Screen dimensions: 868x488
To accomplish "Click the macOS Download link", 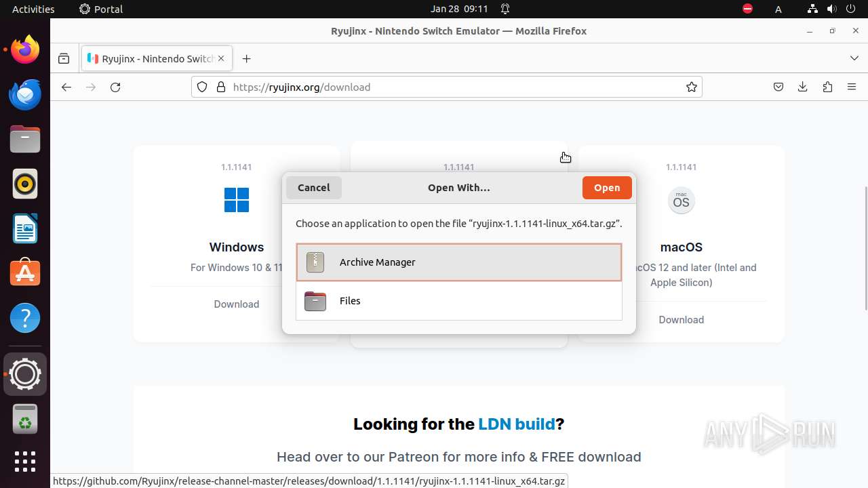I will [682, 320].
